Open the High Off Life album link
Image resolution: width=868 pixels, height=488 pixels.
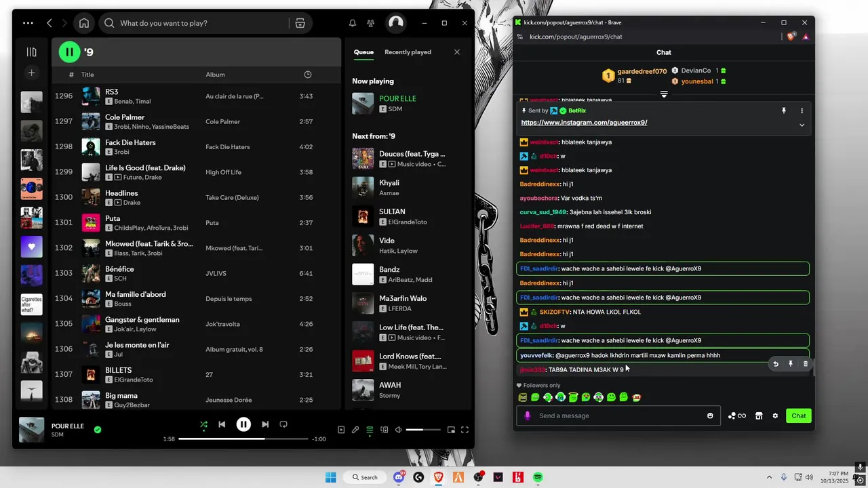224,172
